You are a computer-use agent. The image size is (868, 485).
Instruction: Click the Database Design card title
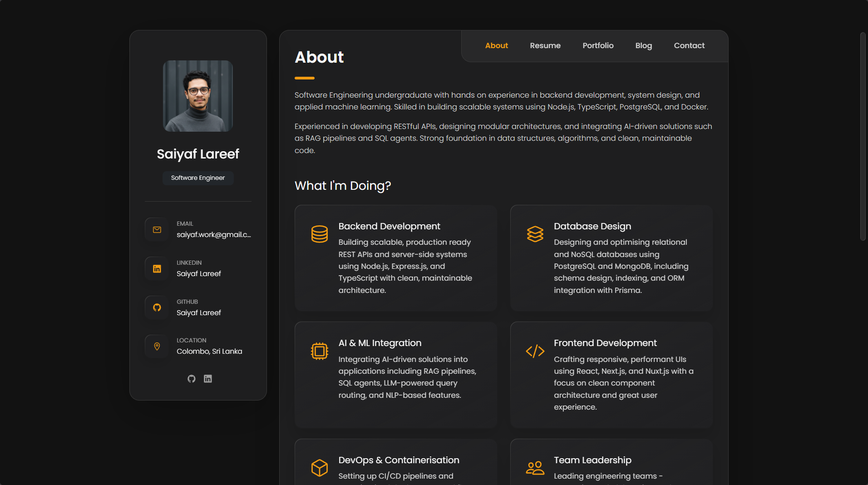tap(592, 226)
